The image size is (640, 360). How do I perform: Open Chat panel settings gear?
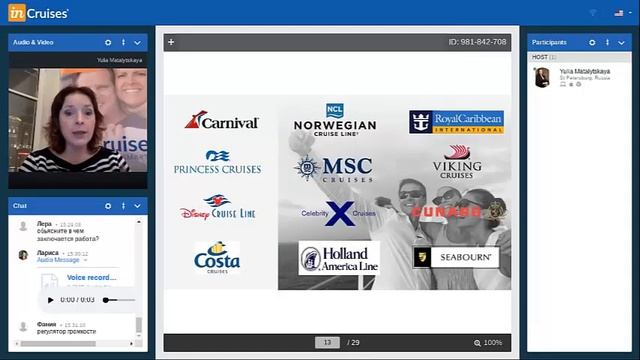click(108, 206)
